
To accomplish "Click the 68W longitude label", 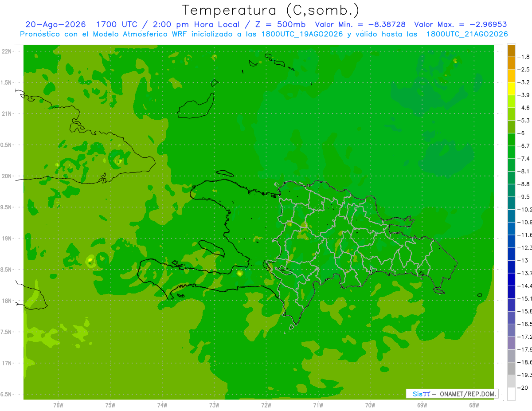I will [474, 405].
